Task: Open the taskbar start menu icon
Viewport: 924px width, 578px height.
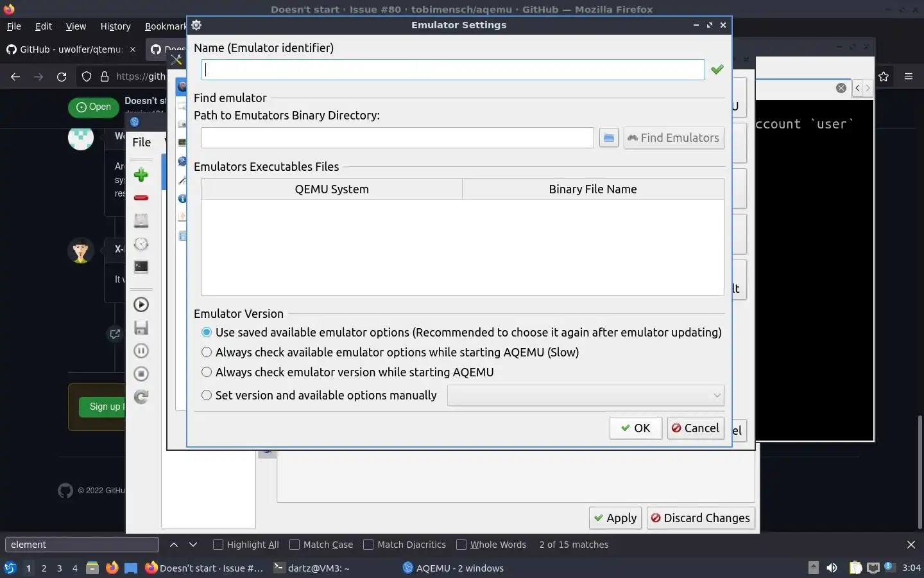Action: click(x=10, y=568)
